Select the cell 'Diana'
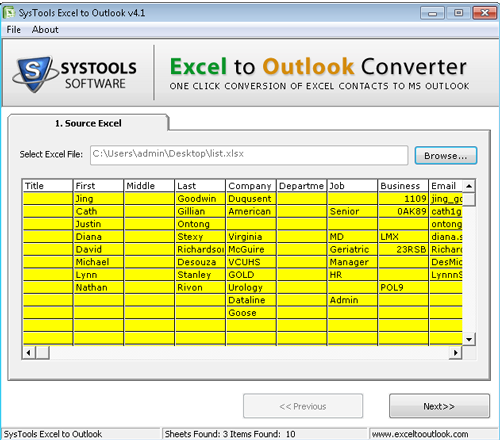 click(x=98, y=237)
